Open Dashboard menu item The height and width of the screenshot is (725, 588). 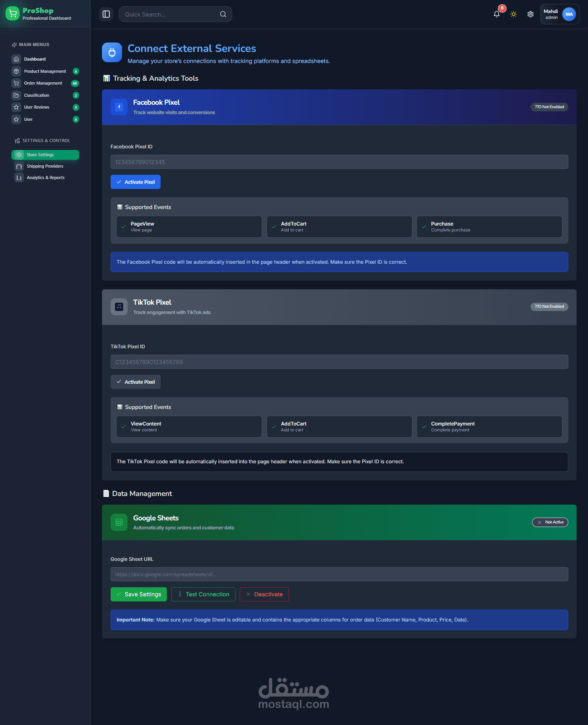[45, 59]
